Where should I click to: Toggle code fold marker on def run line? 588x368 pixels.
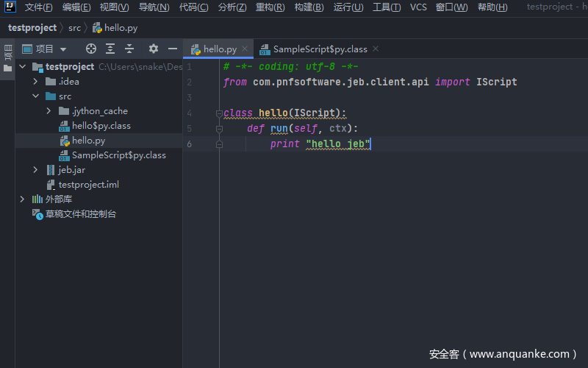[x=219, y=129]
